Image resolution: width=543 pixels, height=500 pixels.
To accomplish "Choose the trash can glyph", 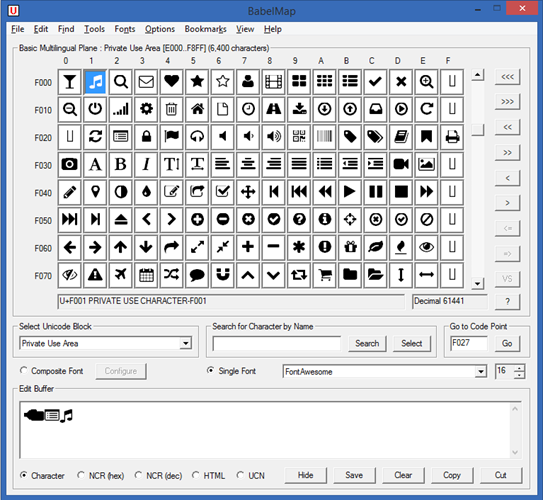I will (171, 109).
